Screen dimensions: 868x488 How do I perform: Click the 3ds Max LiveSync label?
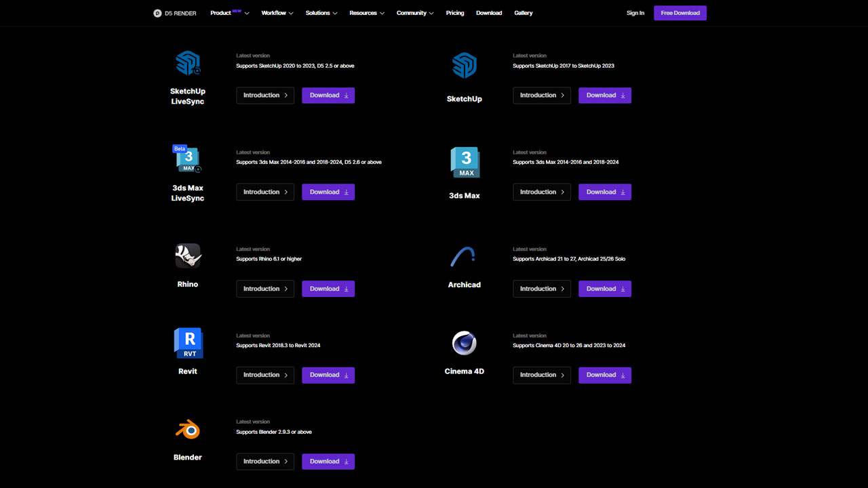click(188, 193)
